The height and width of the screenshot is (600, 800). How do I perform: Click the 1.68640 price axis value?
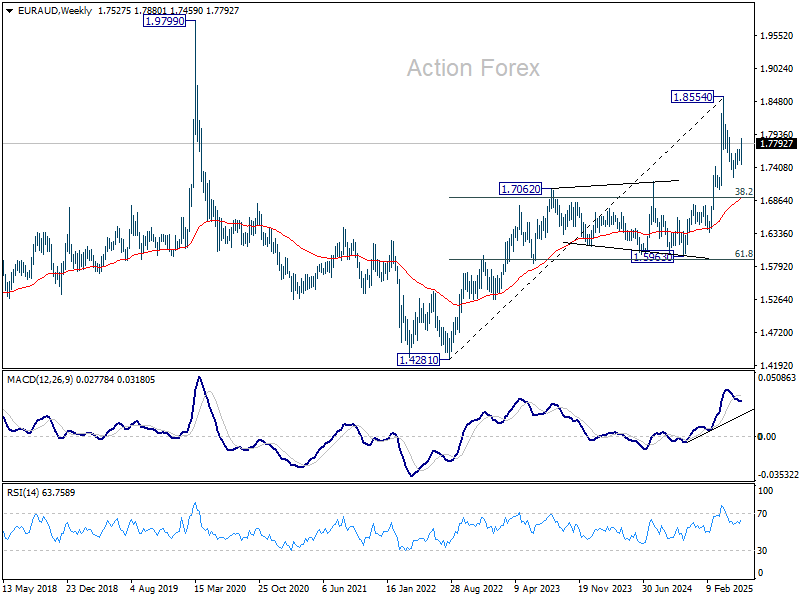click(777, 201)
